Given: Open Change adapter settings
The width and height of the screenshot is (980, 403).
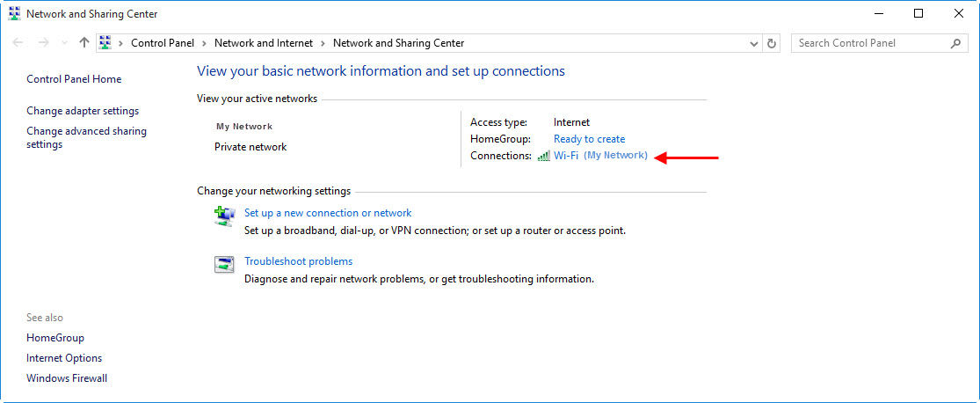Looking at the screenshot, I should (x=83, y=111).
